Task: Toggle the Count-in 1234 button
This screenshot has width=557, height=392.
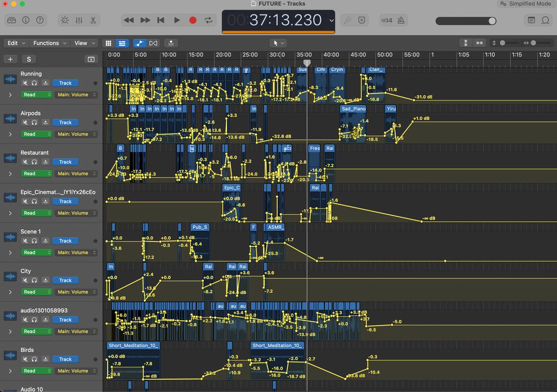Action: coord(387,20)
